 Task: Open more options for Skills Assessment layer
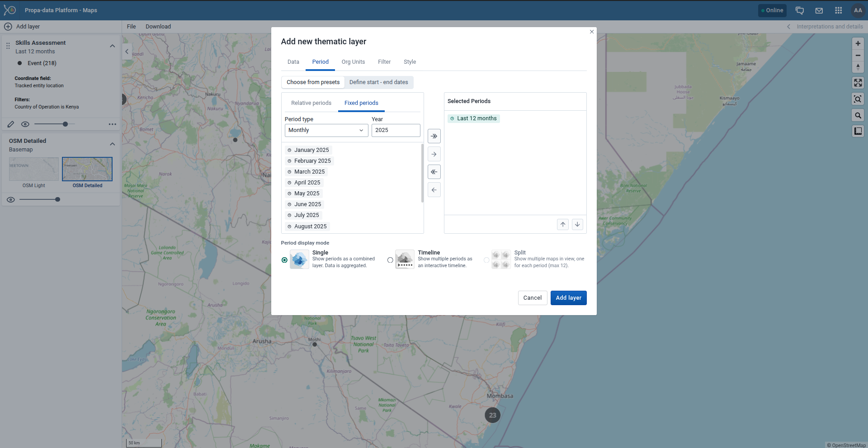pos(112,124)
